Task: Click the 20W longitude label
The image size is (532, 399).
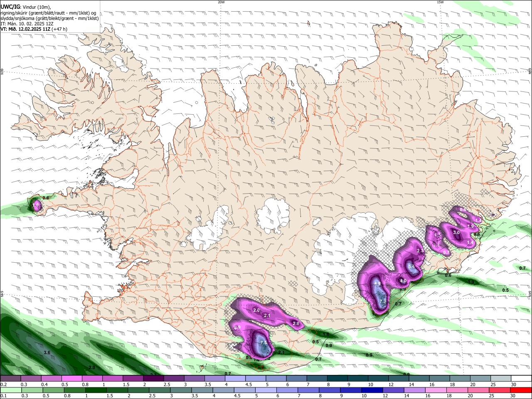Action: click(221, 2)
